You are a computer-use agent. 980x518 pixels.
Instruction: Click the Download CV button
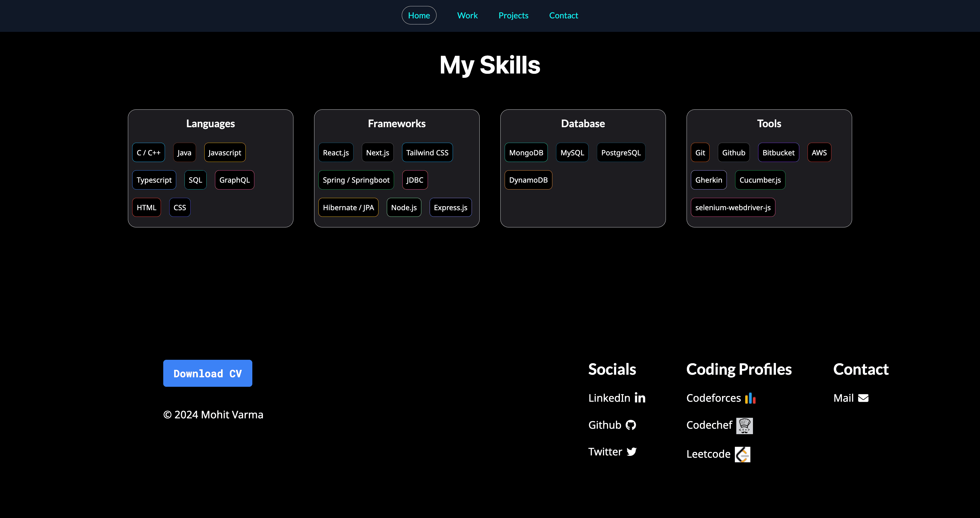[x=208, y=373]
